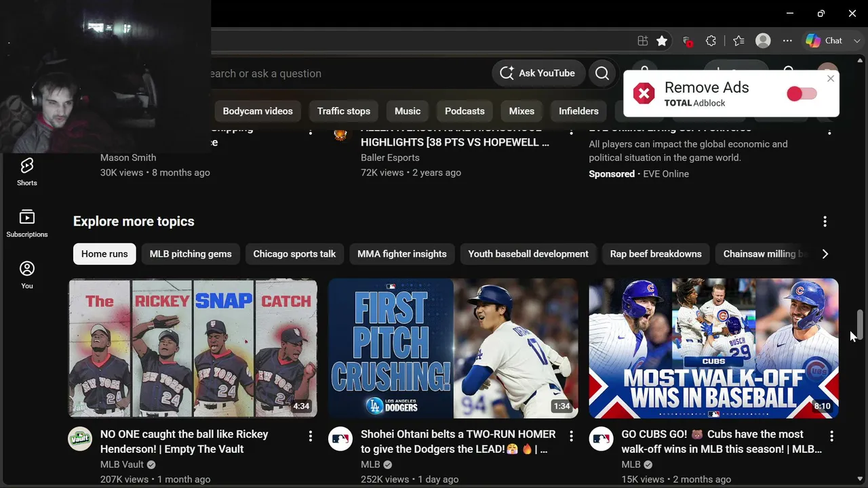This screenshot has width=868, height=488.
Task: Open the Baller Esports channel avatar
Action: [340, 134]
